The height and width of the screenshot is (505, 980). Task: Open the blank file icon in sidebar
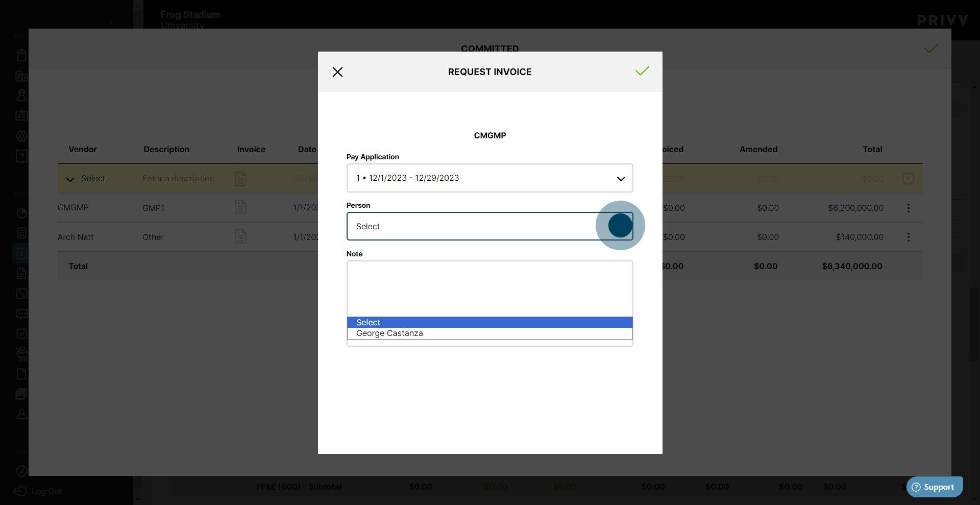[x=21, y=374]
